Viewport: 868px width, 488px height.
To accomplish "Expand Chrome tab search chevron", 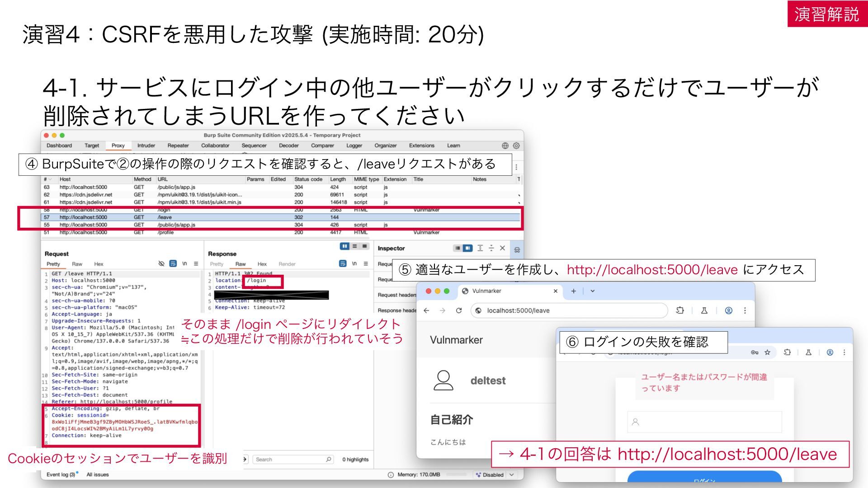I will [x=593, y=291].
